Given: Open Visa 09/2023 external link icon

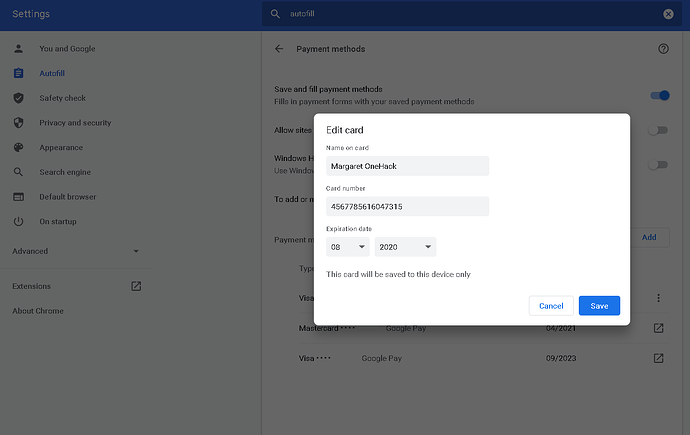Looking at the screenshot, I should (658, 358).
